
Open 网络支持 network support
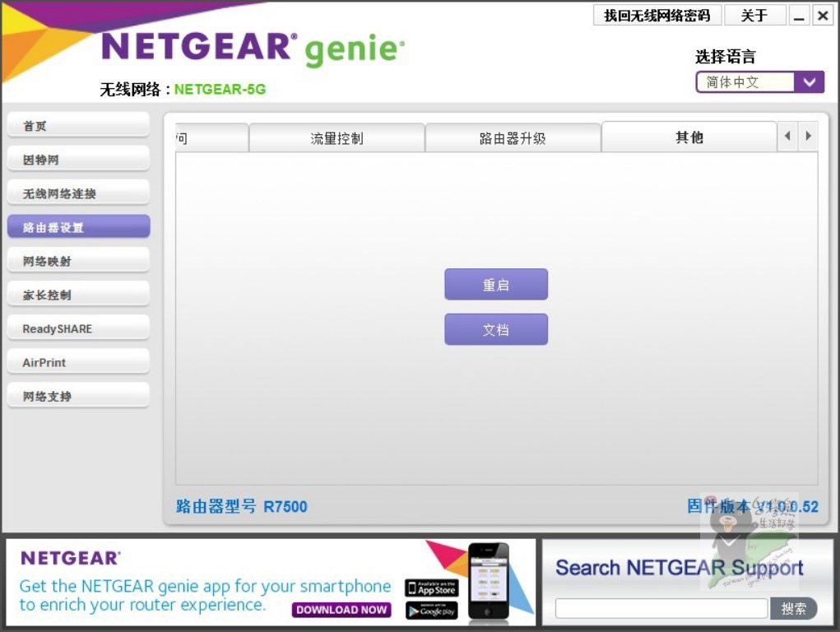[78, 396]
